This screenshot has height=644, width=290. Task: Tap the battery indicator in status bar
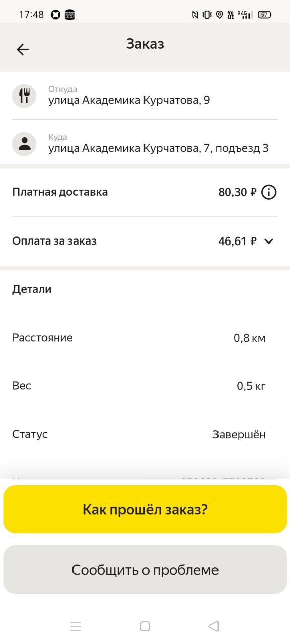pyautogui.click(x=264, y=15)
